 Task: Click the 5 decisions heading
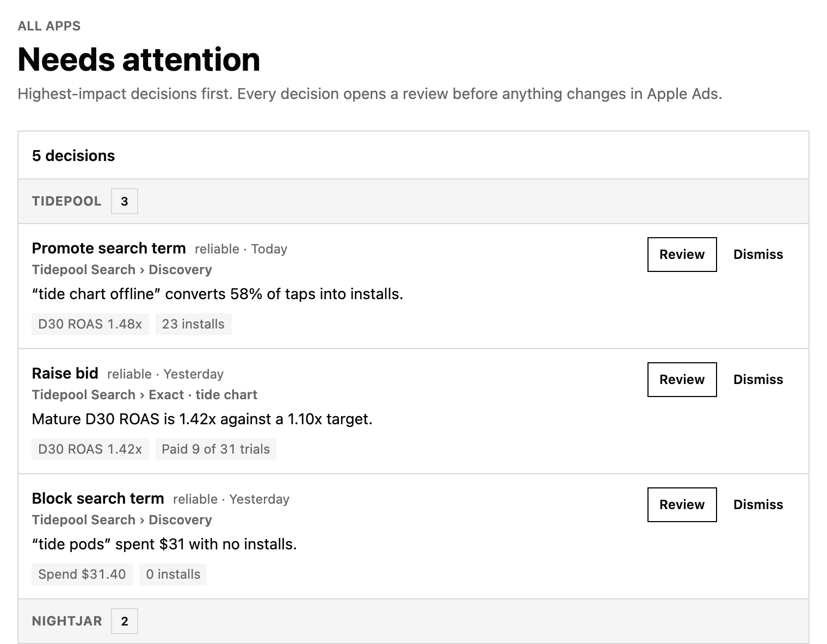(x=73, y=156)
